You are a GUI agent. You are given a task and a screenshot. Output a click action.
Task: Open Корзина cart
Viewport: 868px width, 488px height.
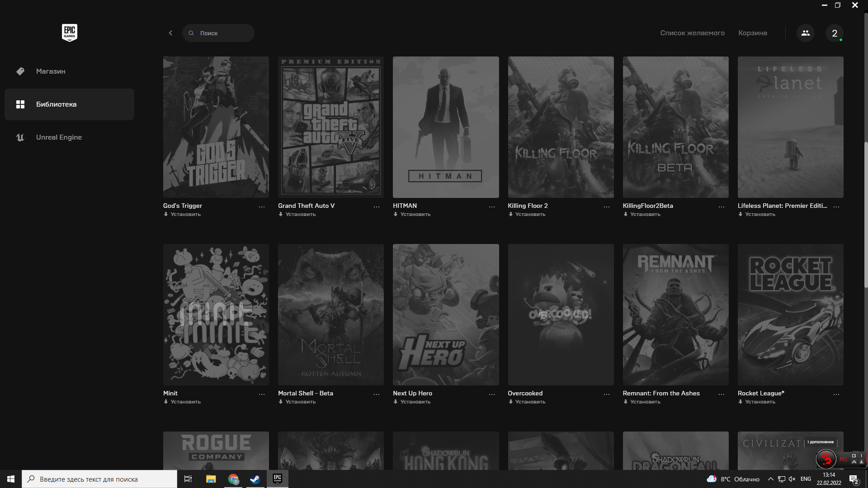(x=752, y=33)
